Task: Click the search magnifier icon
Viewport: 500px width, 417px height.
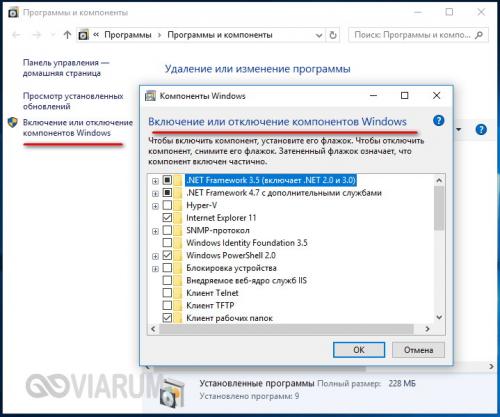Action: tap(479, 35)
